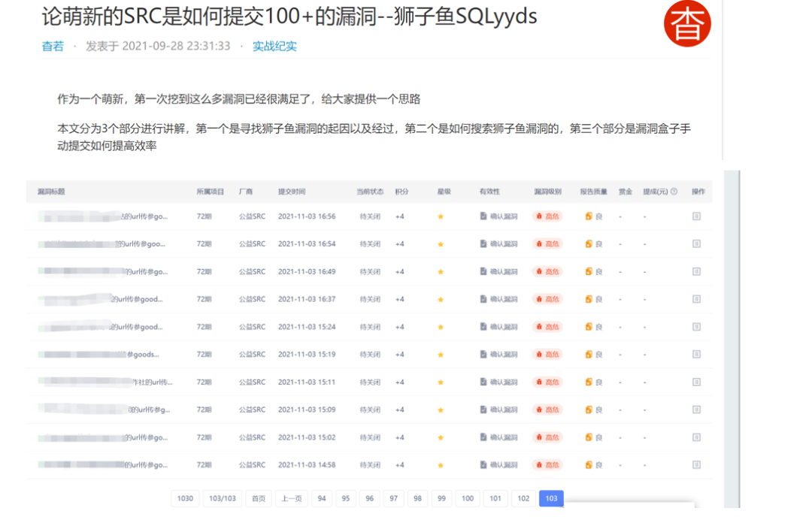Click the 有效性 column header

point(490,192)
